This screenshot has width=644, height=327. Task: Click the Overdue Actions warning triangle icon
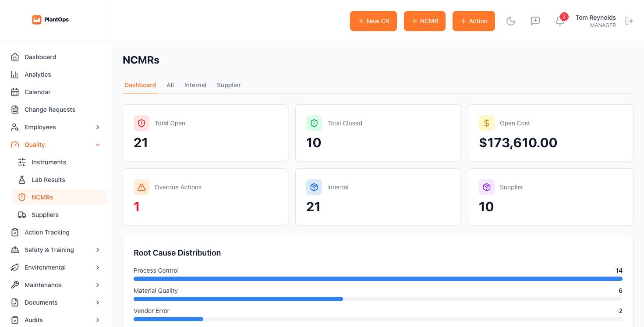[142, 188]
